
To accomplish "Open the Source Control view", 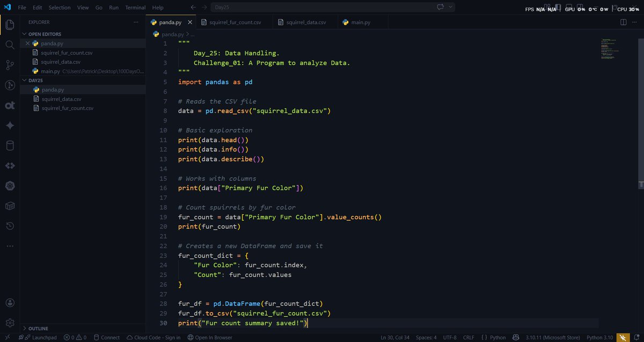I will (x=10, y=65).
